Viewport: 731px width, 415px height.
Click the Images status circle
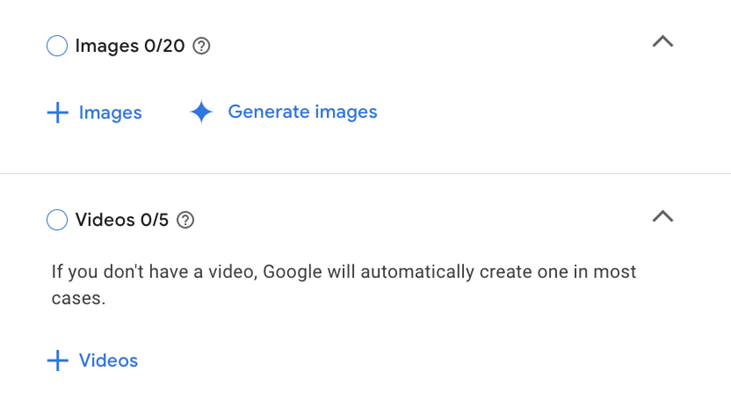57,46
